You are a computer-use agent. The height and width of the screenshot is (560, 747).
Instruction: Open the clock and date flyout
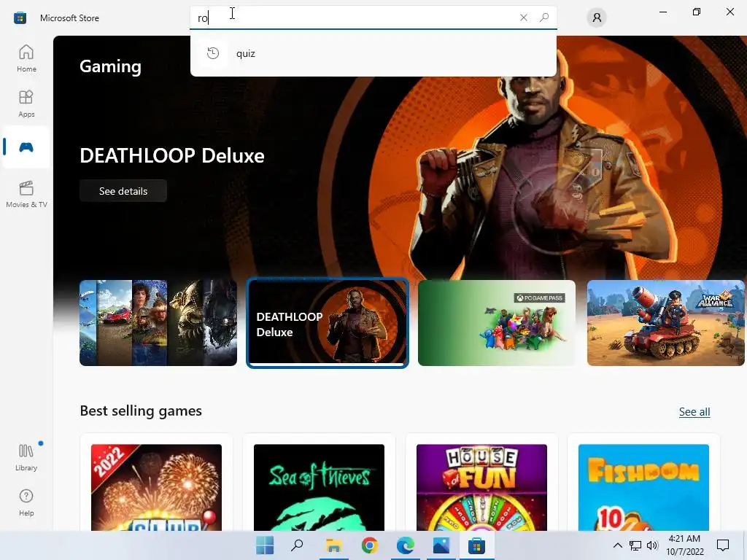(684, 545)
